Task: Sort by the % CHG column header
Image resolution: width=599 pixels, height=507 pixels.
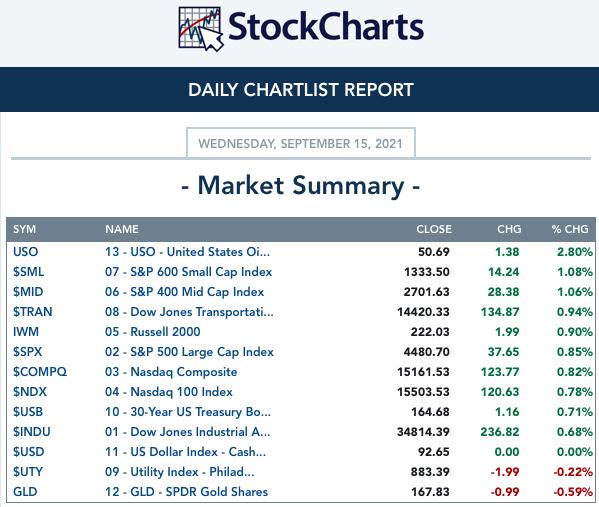Action: tap(570, 229)
